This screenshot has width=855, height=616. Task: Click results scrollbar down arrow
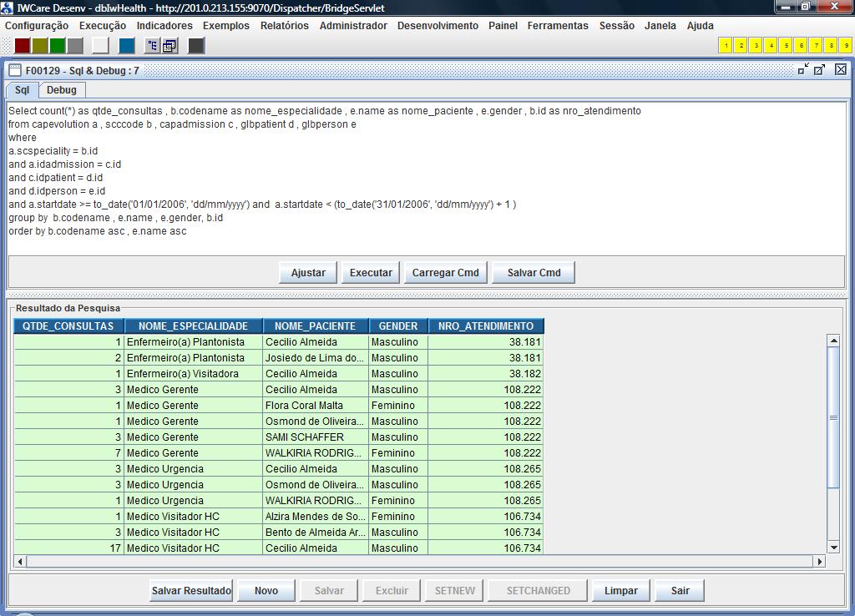tap(833, 548)
